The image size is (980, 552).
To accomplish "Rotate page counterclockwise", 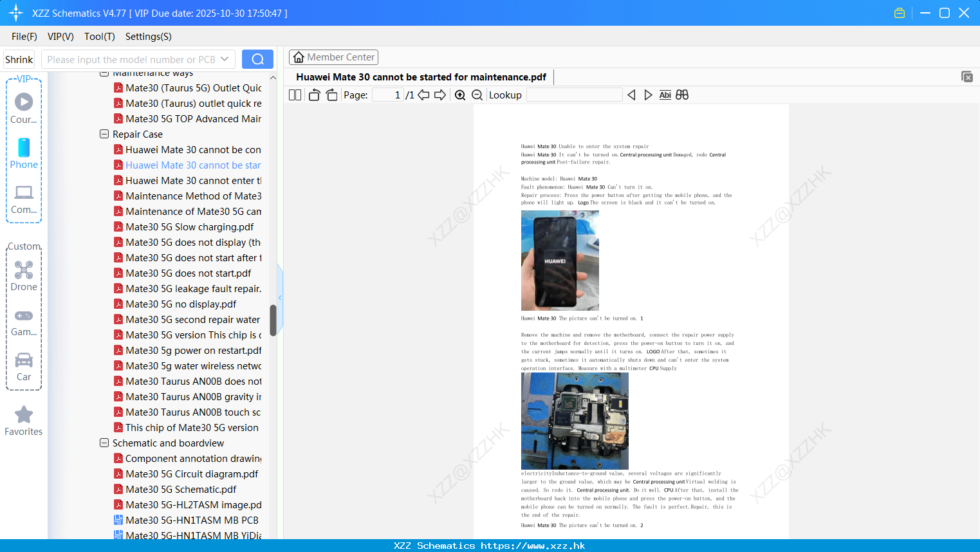I will point(314,95).
